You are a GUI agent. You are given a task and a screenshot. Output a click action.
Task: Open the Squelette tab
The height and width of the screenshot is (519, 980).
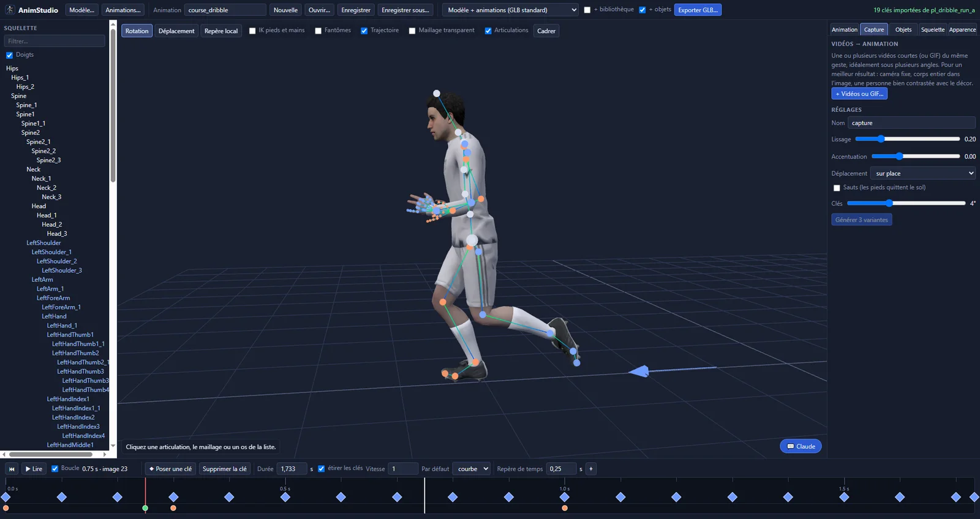coord(933,29)
